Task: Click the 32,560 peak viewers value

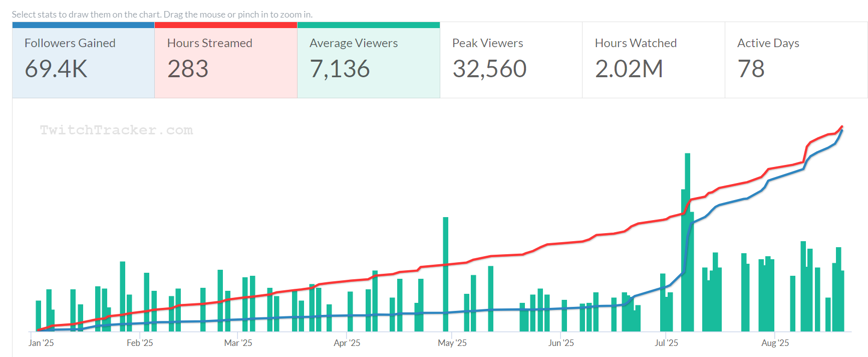Action: click(x=489, y=69)
